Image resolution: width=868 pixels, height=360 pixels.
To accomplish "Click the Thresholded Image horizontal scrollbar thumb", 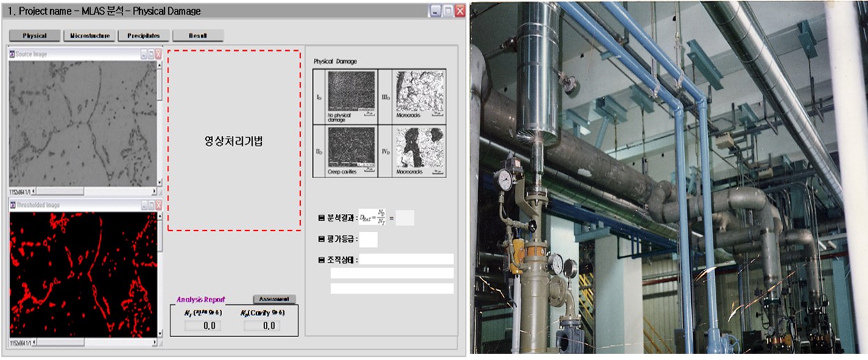I will [61, 342].
